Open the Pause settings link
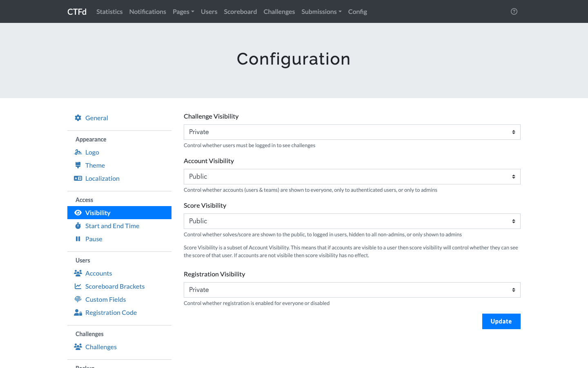This screenshot has width=588, height=368. click(119, 239)
